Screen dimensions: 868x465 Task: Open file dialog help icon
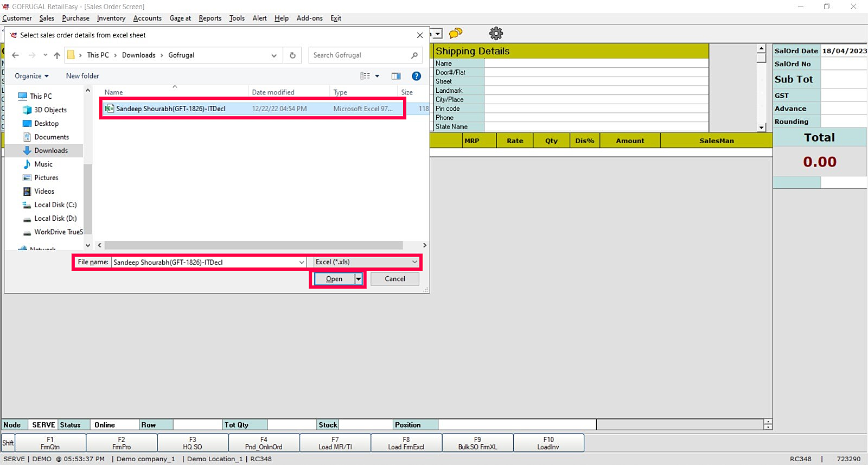pyautogui.click(x=416, y=76)
